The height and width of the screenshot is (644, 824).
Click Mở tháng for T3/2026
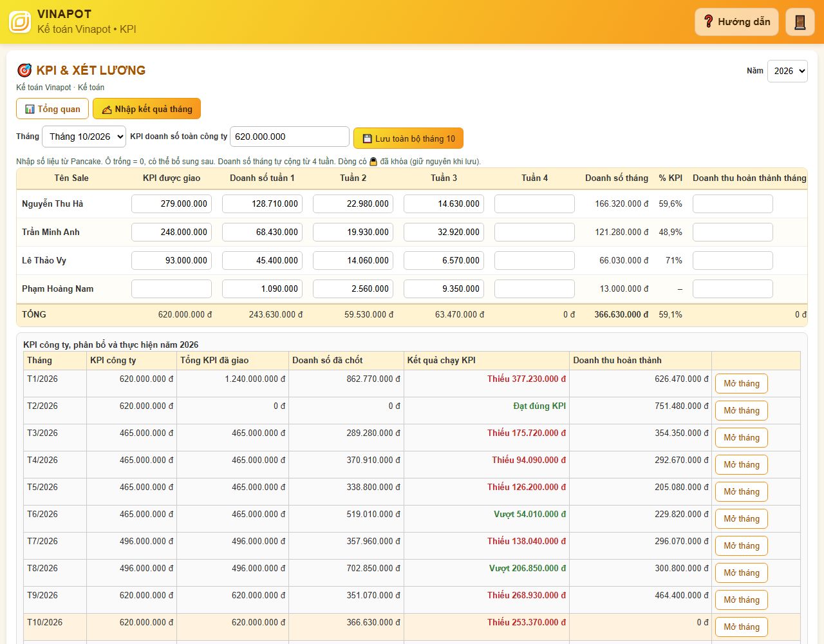coord(741,438)
